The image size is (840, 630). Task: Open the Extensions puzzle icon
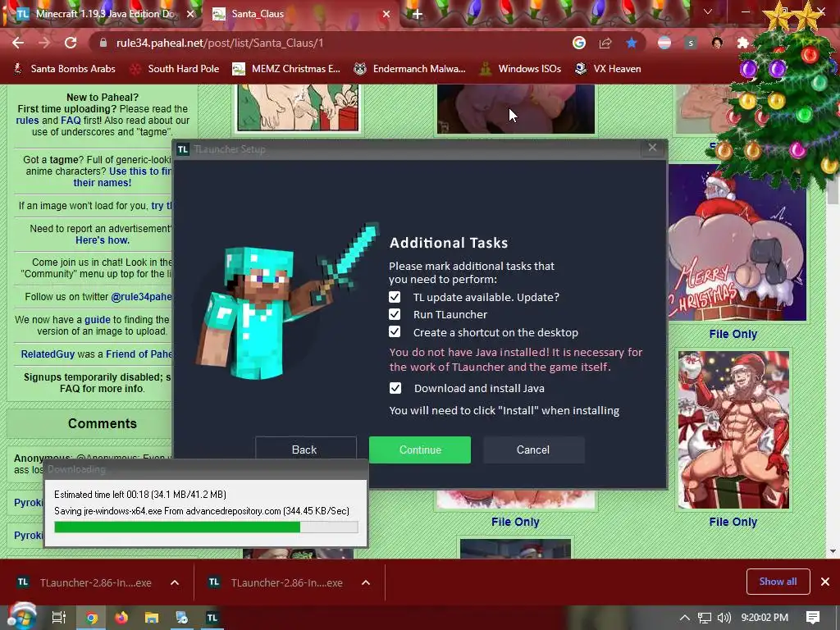[x=742, y=43]
